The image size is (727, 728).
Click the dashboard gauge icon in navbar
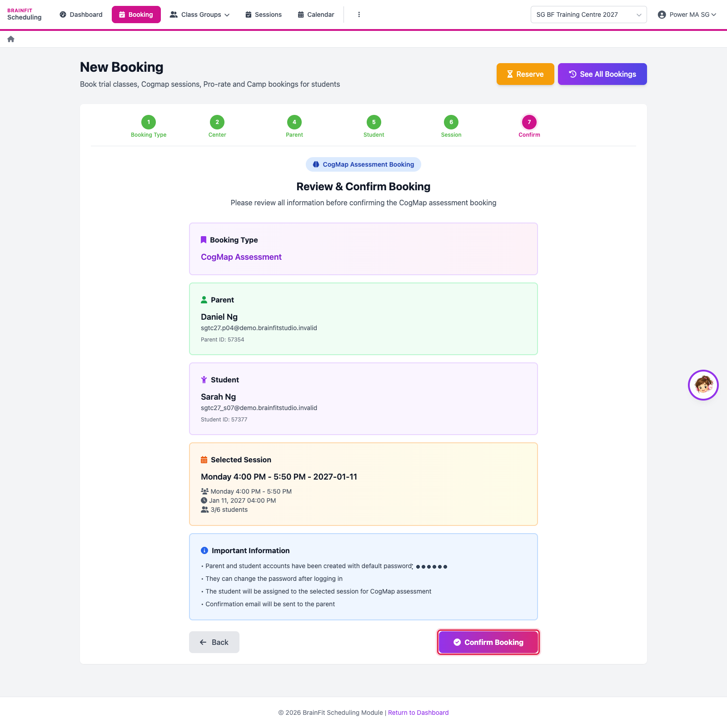point(63,15)
